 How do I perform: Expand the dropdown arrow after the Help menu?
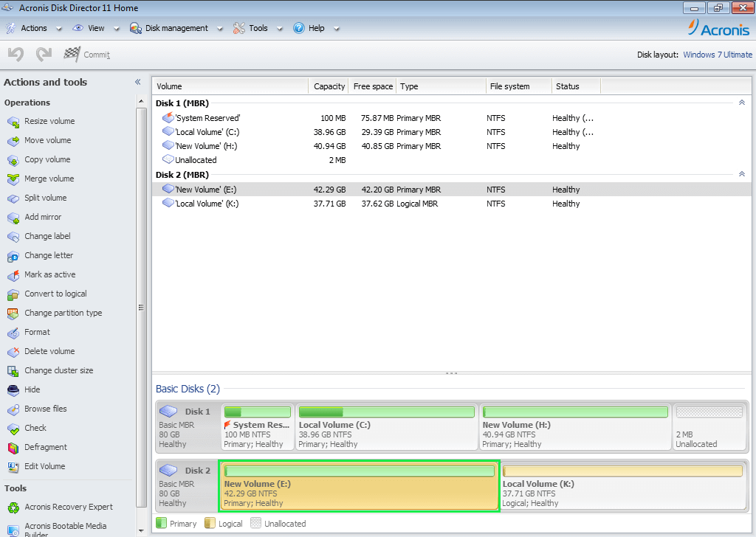337,29
